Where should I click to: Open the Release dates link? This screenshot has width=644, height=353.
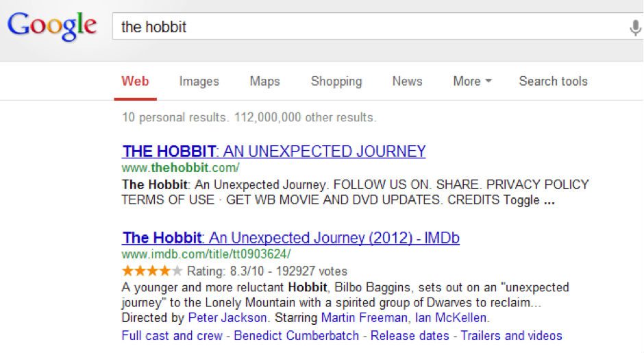click(410, 336)
